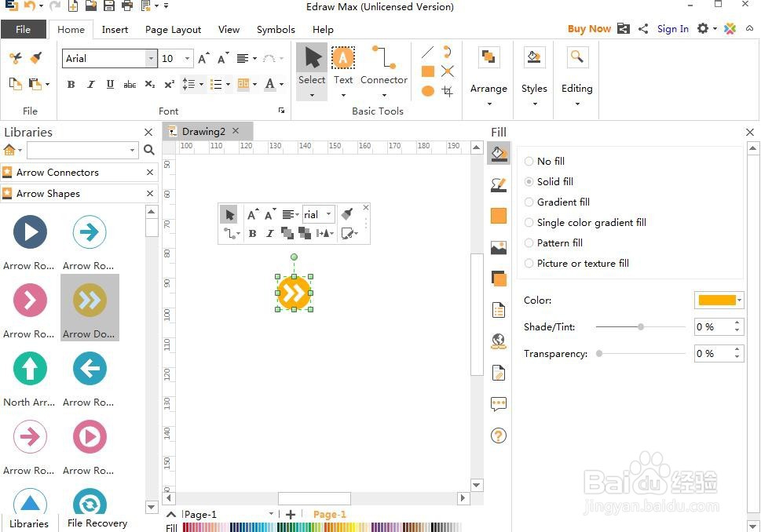Click the share icon near Sign In
The image size is (761, 532).
643,29
